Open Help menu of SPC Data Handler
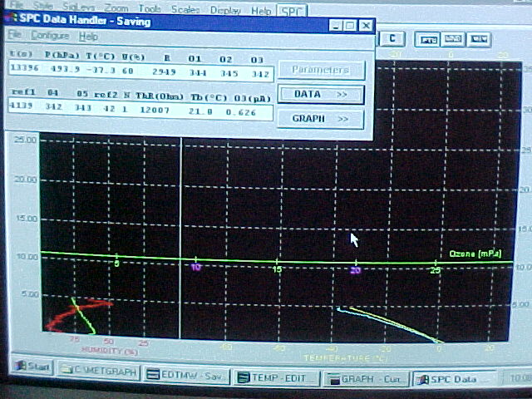 click(88, 37)
